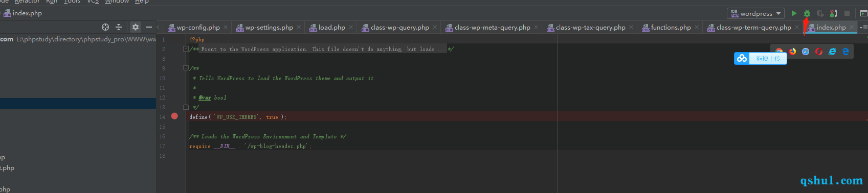Select the project root path E:\phpstudy\directory

point(86,39)
